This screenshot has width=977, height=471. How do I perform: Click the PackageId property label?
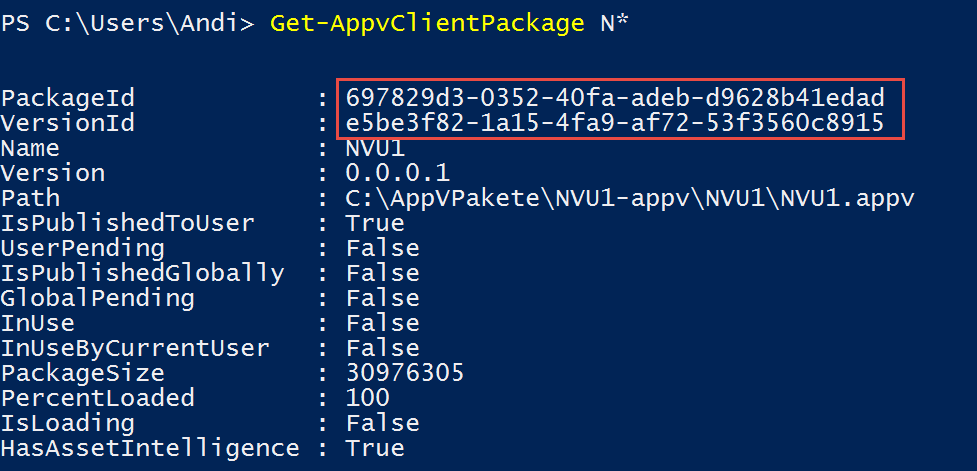[x=67, y=99]
